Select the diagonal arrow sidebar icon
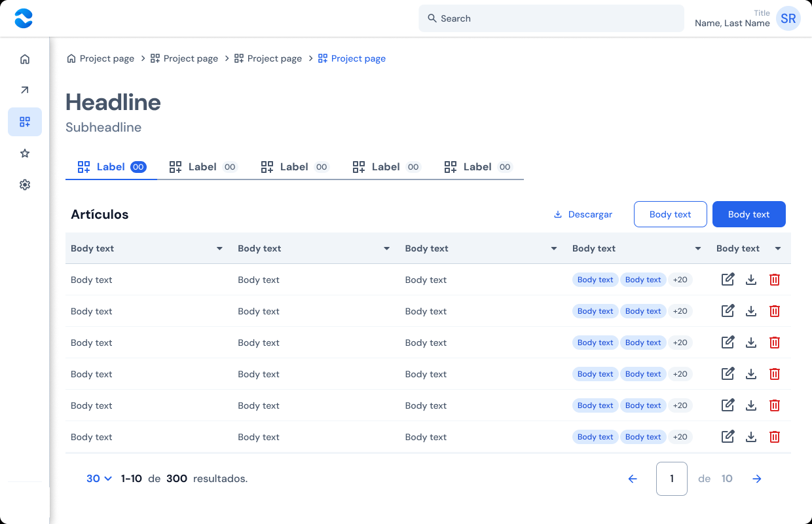 pyautogui.click(x=25, y=90)
